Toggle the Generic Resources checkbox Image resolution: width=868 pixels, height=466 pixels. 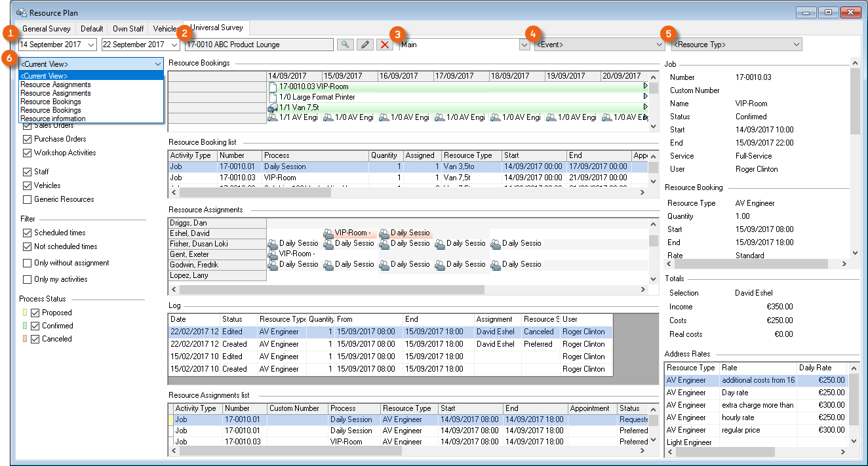[28, 199]
